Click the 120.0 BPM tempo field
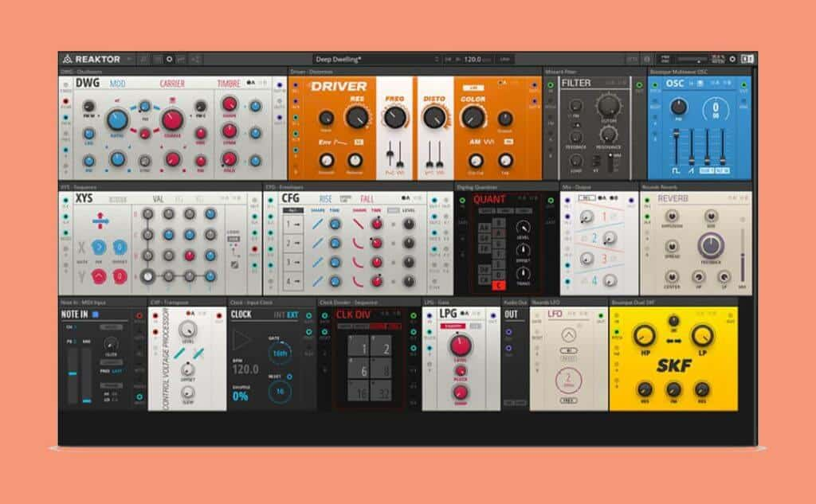 point(472,59)
